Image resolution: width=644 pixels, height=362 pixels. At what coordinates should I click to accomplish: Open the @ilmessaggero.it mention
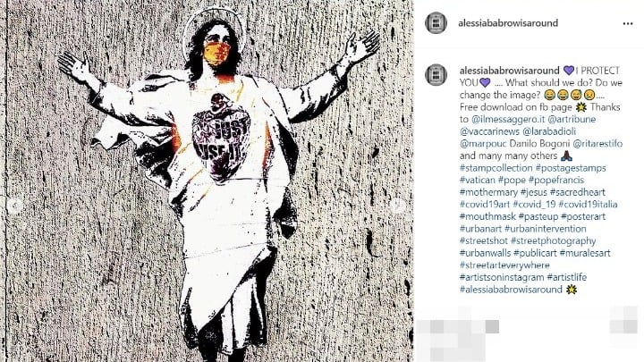508,120
